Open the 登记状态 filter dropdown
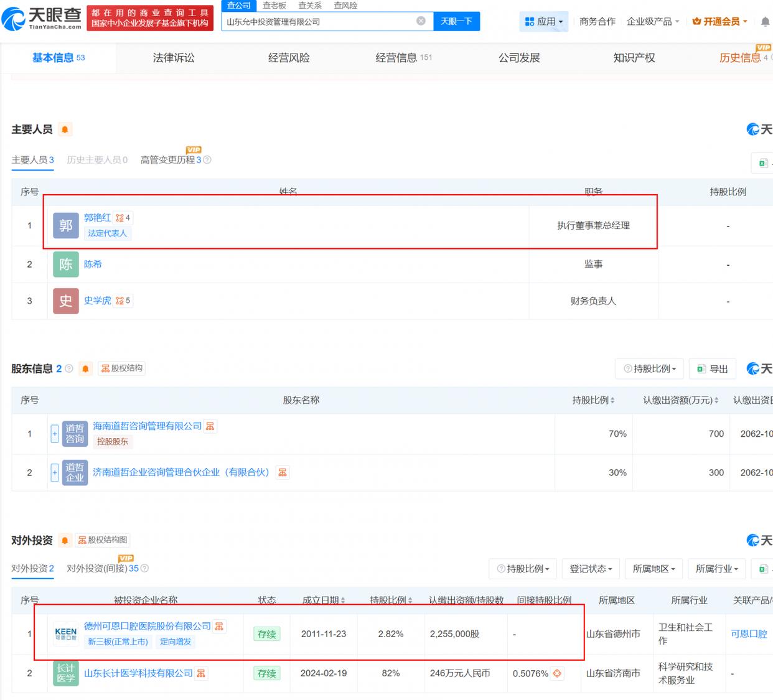 tap(591, 569)
